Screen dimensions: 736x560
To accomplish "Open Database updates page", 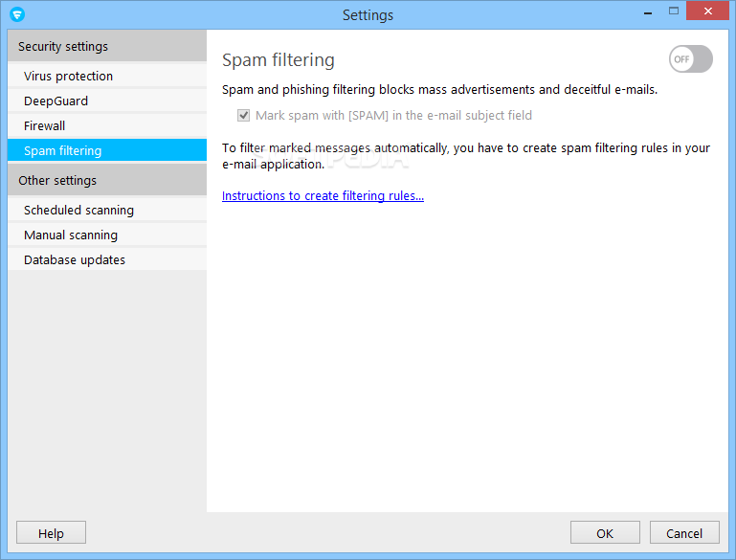I will tap(107, 259).
